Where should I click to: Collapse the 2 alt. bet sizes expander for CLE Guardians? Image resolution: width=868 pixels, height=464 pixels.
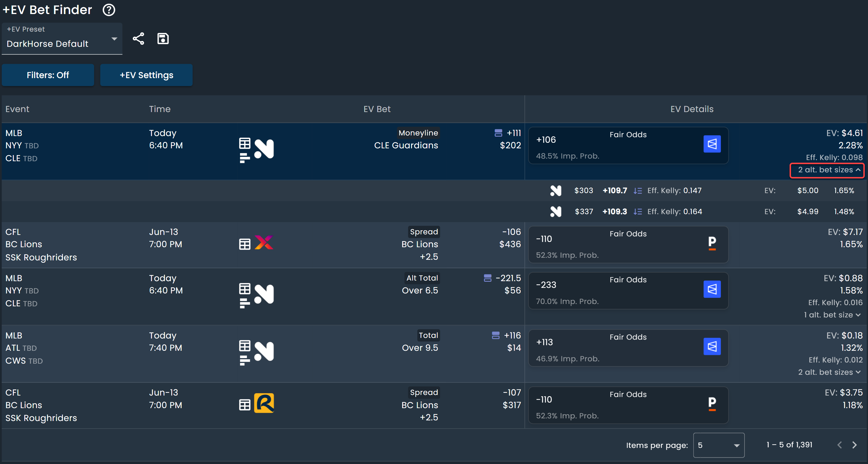[x=827, y=170]
